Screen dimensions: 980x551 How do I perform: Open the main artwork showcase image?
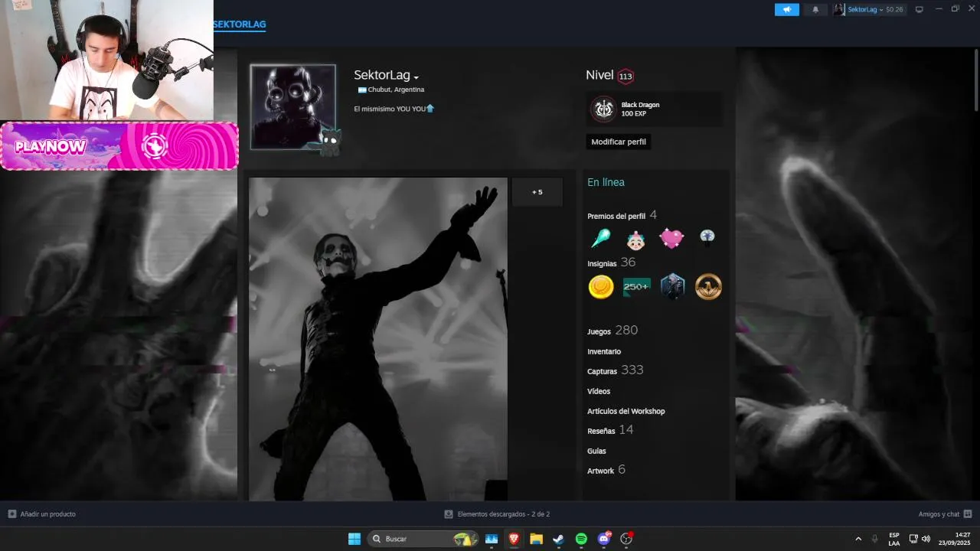(x=378, y=339)
